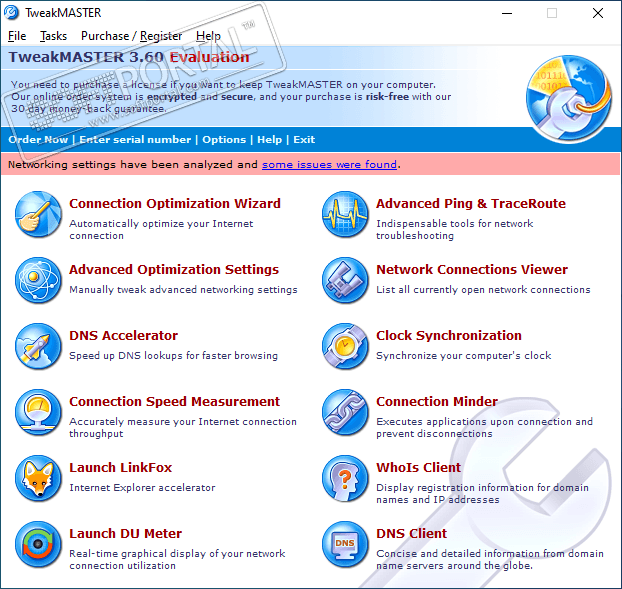The height and width of the screenshot is (589, 622).
Task: Click Enter serial number in the blue bar
Action: [135, 140]
